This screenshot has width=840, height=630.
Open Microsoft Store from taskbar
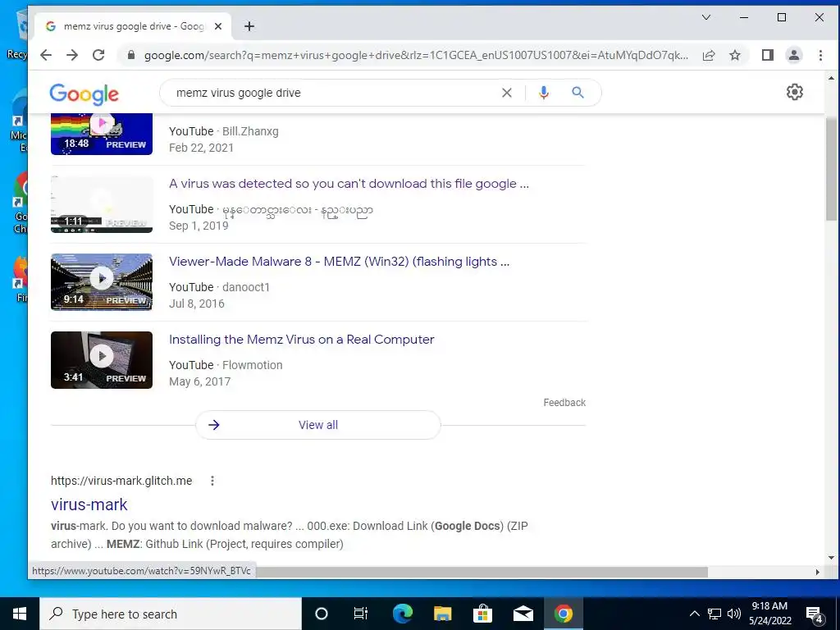(x=482, y=614)
